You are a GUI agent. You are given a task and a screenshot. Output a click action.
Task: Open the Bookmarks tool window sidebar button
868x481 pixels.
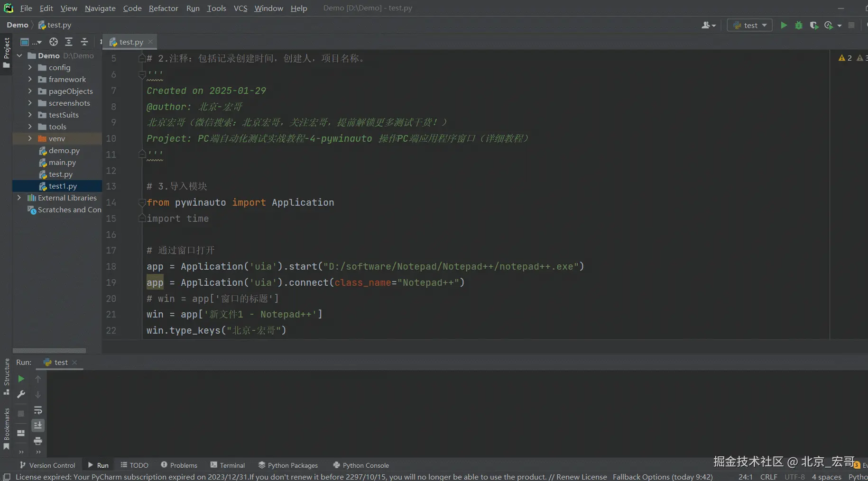coord(7,429)
